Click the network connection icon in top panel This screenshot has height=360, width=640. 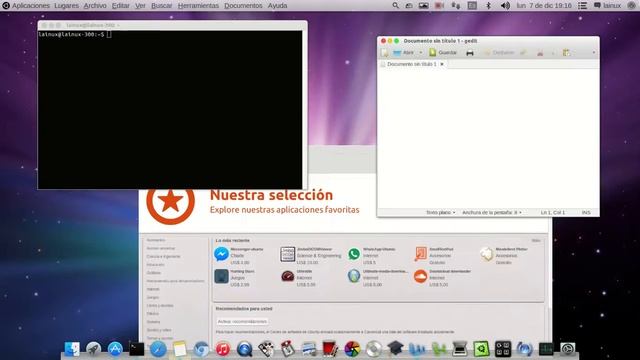[x=456, y=6]
